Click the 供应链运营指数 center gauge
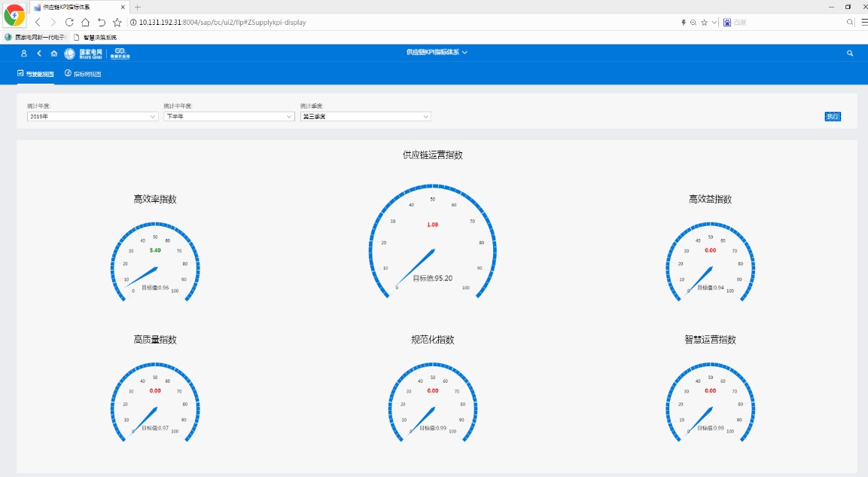The height and width of the screenshot is (477, 868). click(x=432, y=241)
